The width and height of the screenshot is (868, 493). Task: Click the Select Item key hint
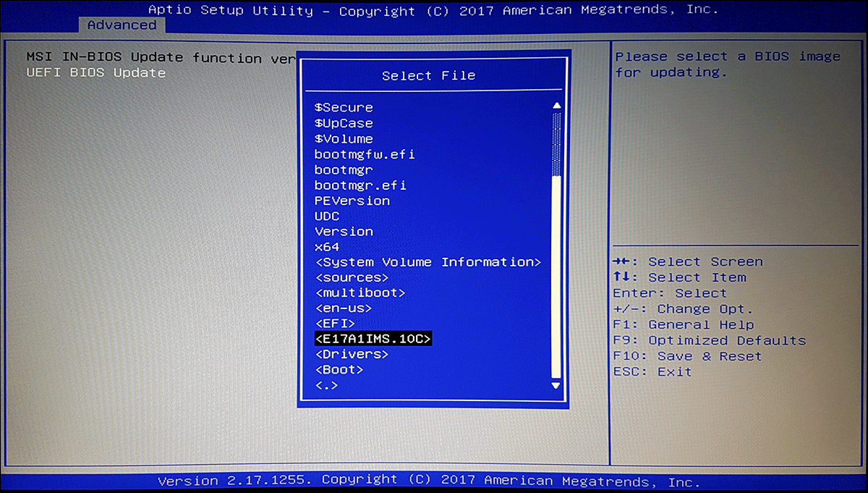coord(679,278)
